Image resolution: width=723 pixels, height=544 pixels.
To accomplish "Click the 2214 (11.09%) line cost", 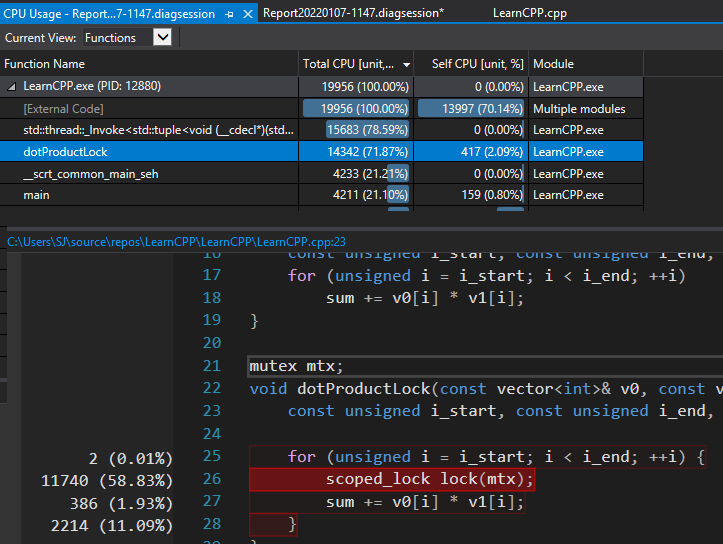I will tap(112, 525).
